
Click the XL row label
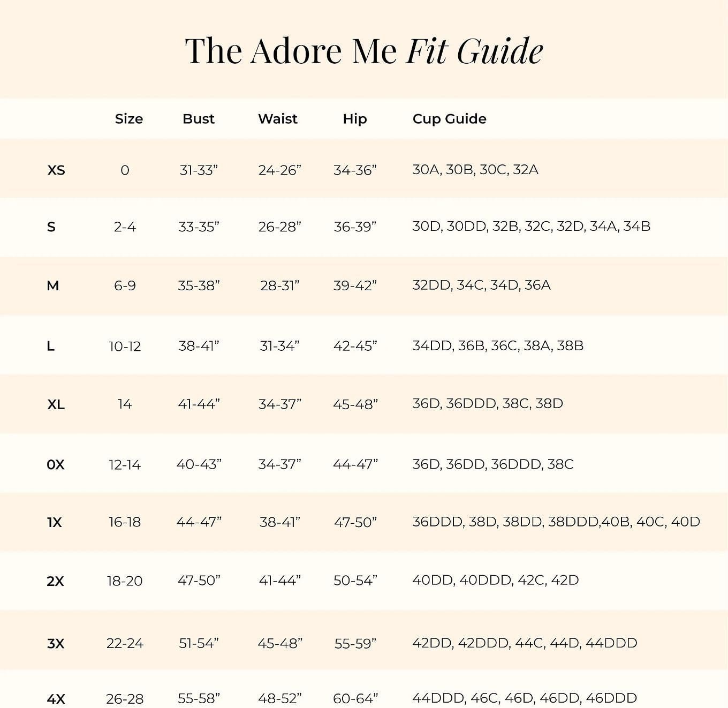pyautogui.click(x=56, y=404)
